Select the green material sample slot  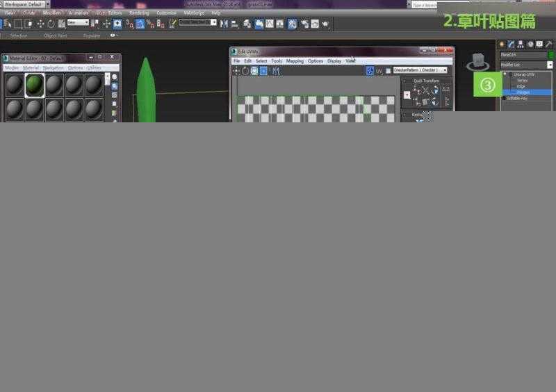coord(34,85)
